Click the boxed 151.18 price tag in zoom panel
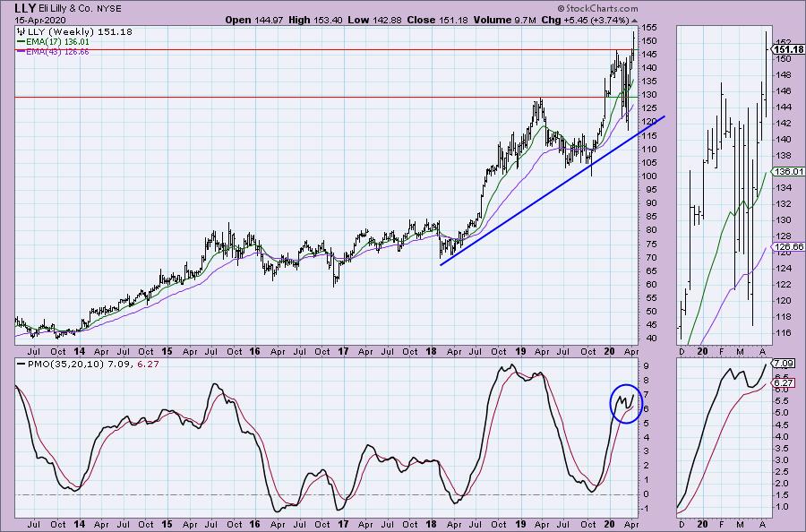Image resolution: width=806 pixels, height=532 pixels. click(x=788, y=49)
